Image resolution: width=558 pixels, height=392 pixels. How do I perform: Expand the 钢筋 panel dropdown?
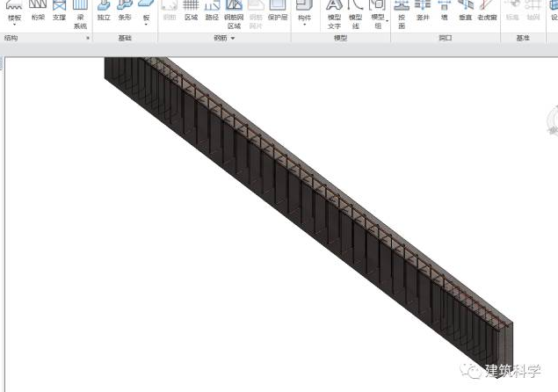pyautogui.click(x=233, y=38)
